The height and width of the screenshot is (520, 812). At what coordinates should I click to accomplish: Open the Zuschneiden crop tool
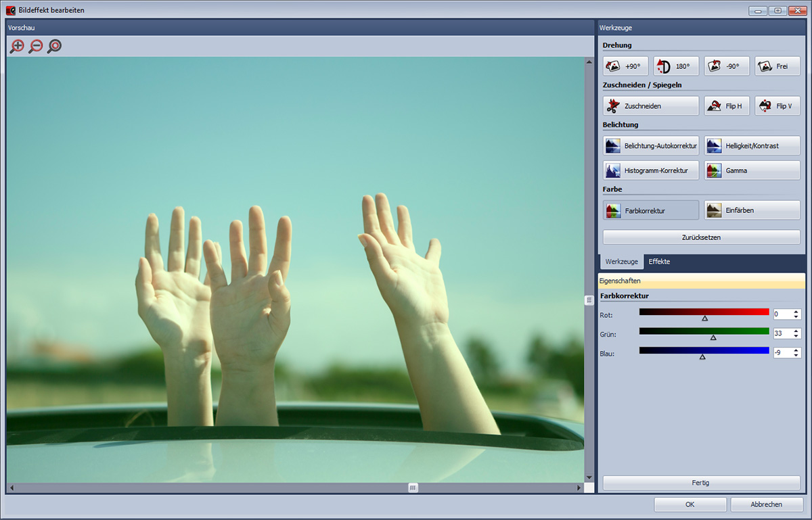click(x=650, y=106)
